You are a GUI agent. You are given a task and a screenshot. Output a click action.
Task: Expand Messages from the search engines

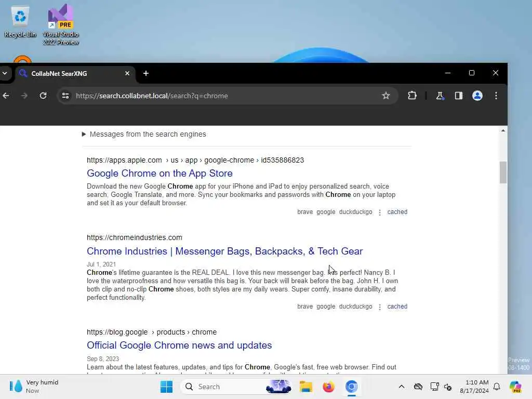(x=144, y=134)
